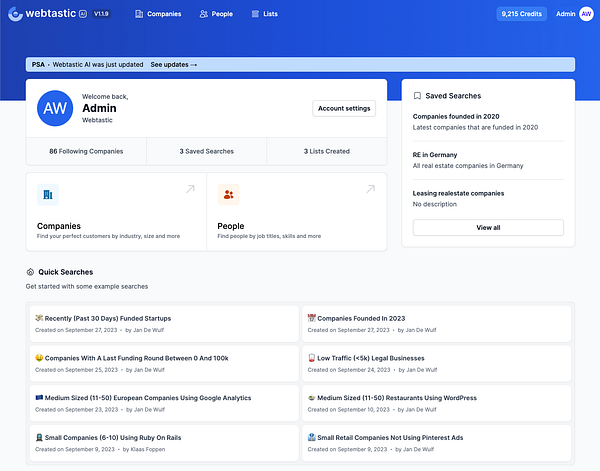The image size is (600, 471).
Task: Click the food emoji beside Restaurants Using WordPress
Action: 311,398
